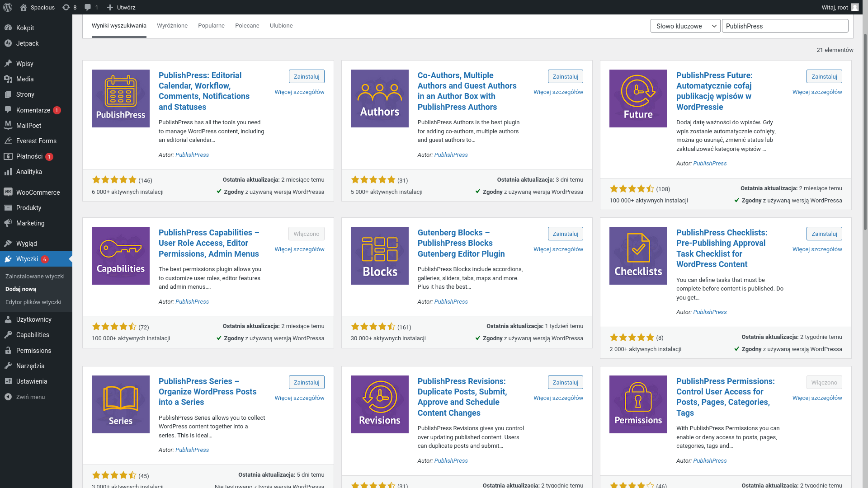This screenshot has width=868, height=488.
Task: Install PublishPress Checklists plugin
Action: coord(824,234)
